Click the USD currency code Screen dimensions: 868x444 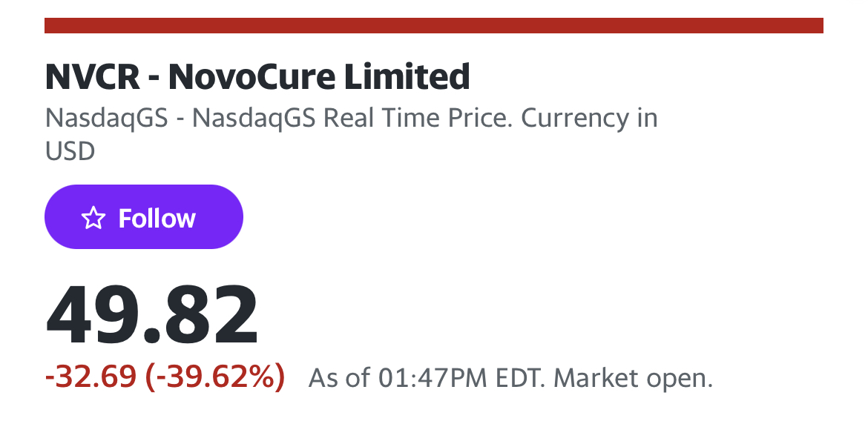70,152
